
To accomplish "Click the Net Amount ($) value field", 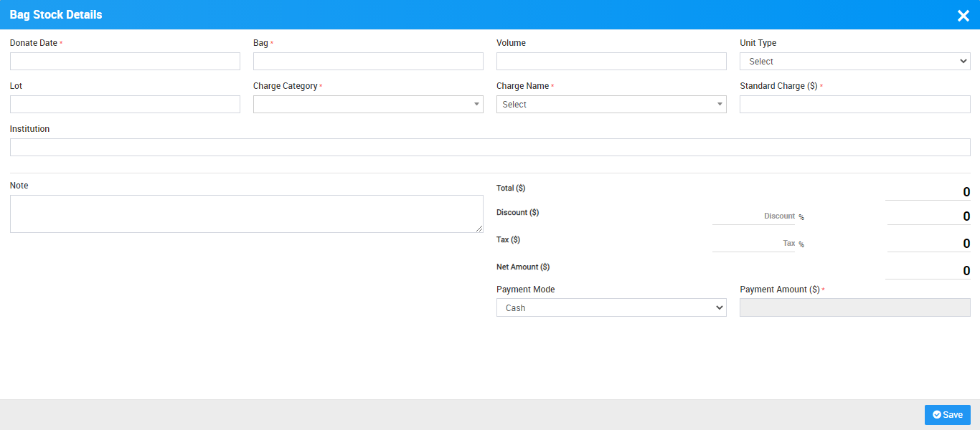I will (928, 270).
